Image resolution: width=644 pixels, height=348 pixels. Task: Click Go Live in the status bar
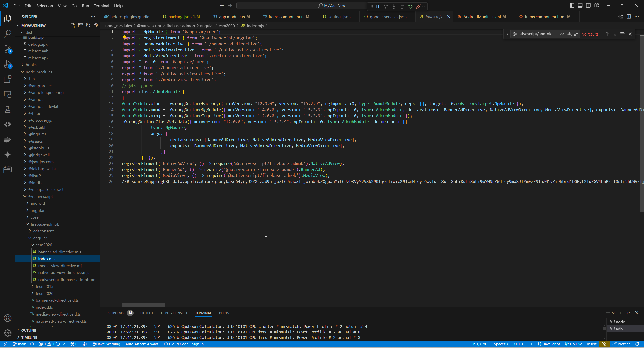pos(574,344)
